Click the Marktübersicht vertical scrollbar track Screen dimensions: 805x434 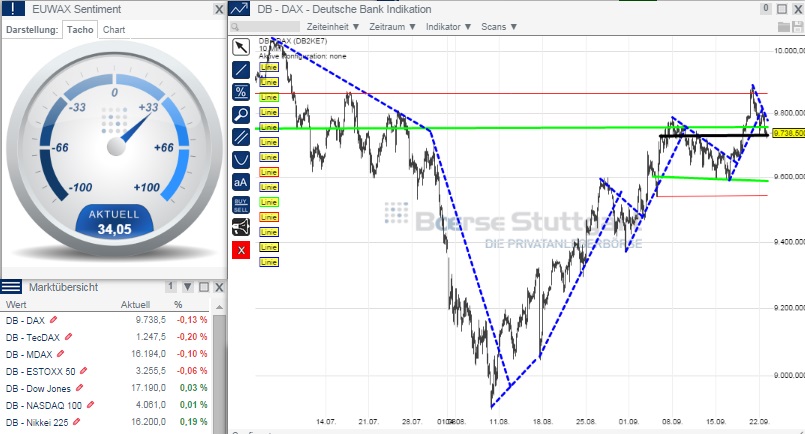point(219,373)
